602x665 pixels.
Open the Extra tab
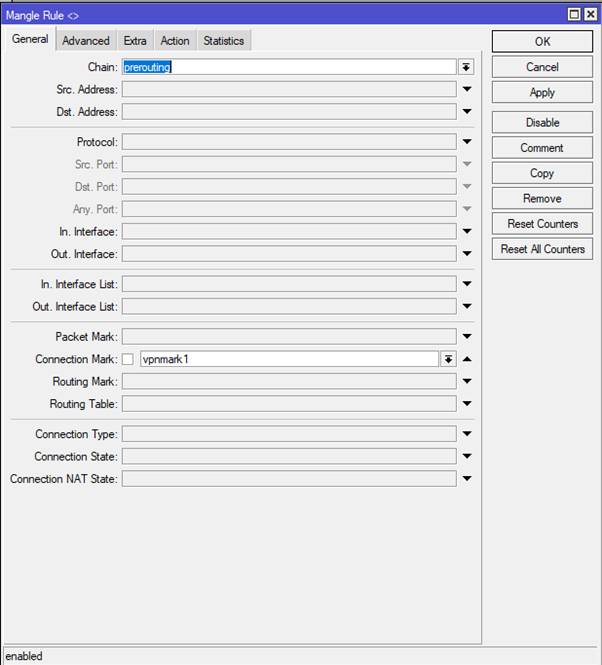[135, 41]
